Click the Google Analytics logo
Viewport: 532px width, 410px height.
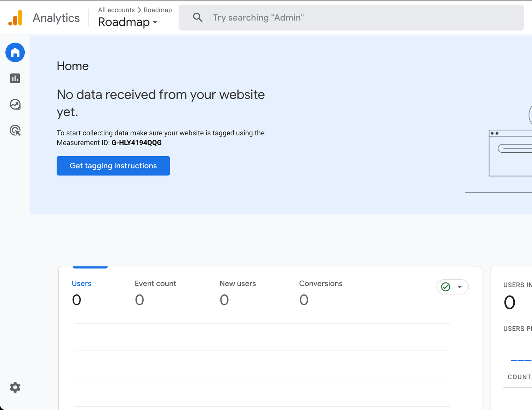point(16,18)
